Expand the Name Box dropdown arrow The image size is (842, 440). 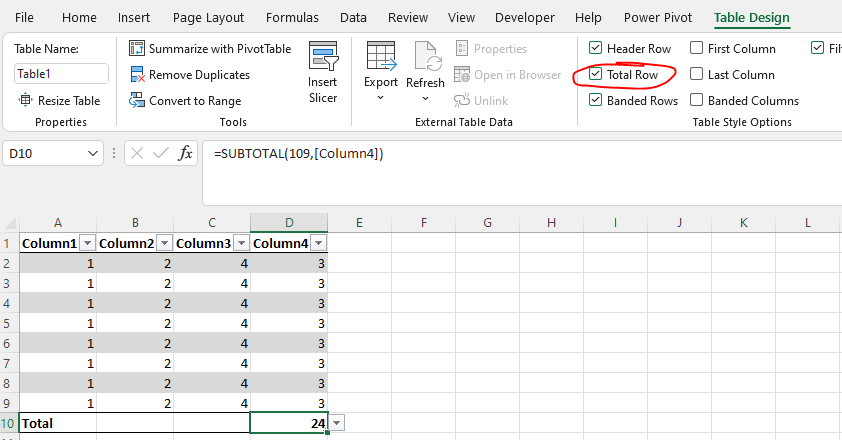click(92, 154)
